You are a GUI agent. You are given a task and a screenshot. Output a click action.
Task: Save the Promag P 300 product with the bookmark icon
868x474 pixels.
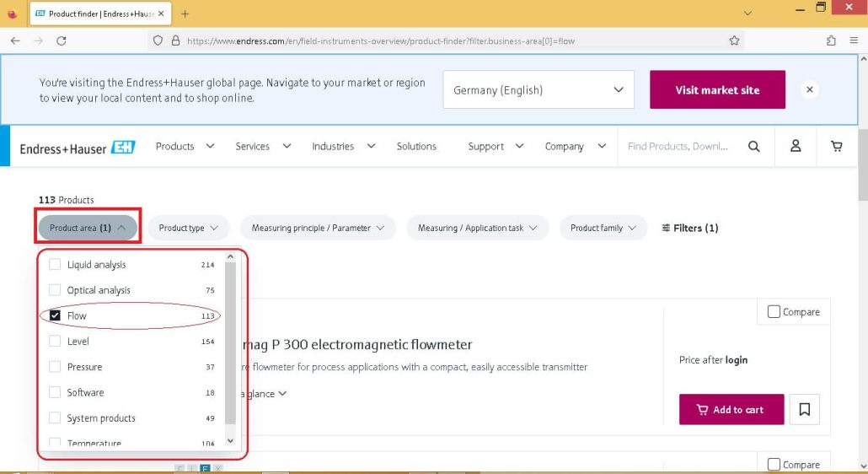point(804,409)
